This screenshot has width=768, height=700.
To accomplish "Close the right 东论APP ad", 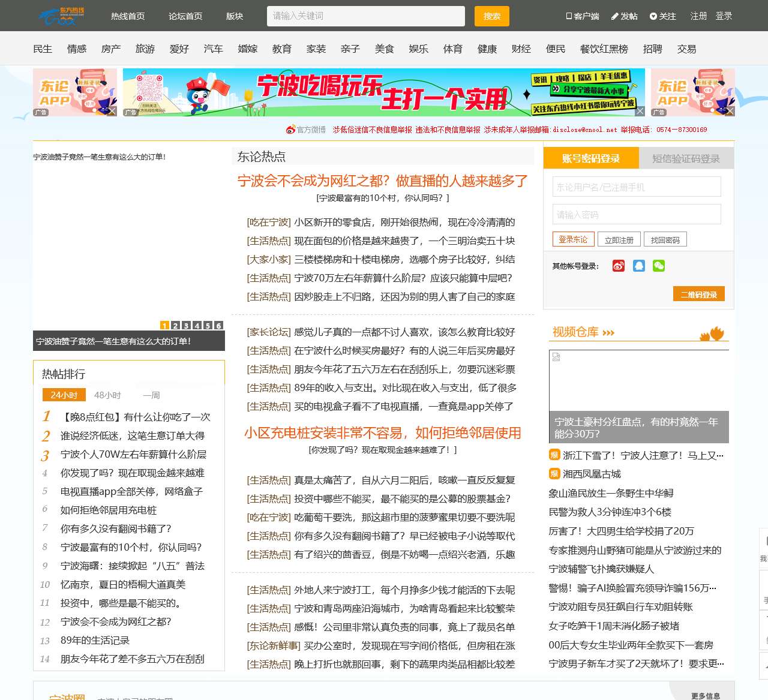I will pyautogui.click(x=730, y=111).
